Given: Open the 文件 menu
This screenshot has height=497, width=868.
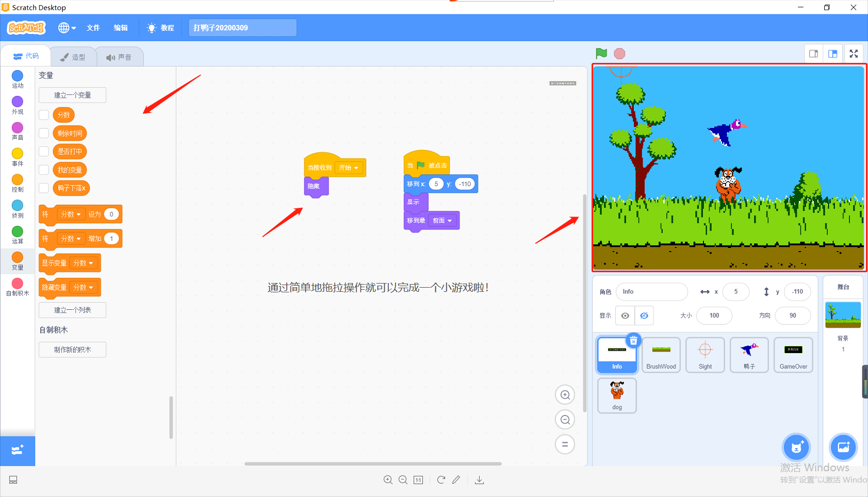Looking at the screenshot, I should tap(93, 28).
